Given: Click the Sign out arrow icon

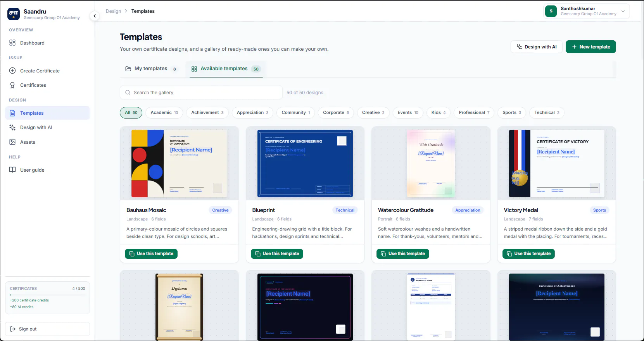Looking at the screenshot, I should (x=13, y=329).
